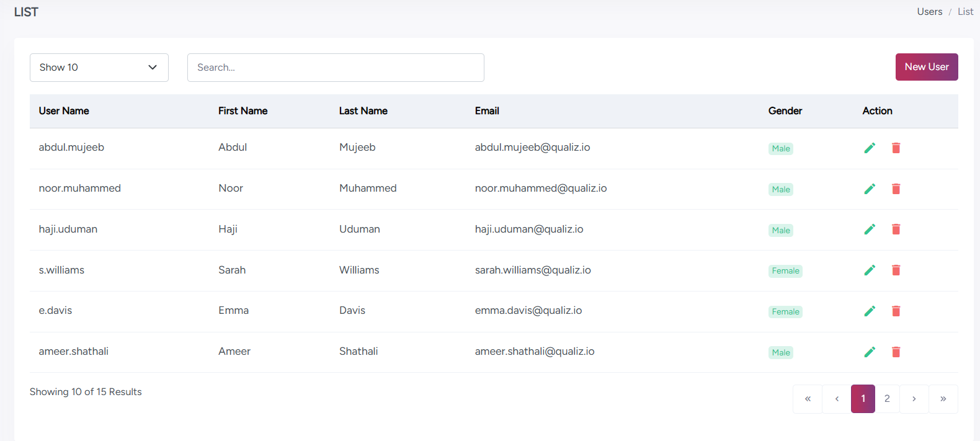This screenshot has height=441, width=980.
Task: Delete the abdul.mujeeb user with trash icon
Action: click(896, 148)
